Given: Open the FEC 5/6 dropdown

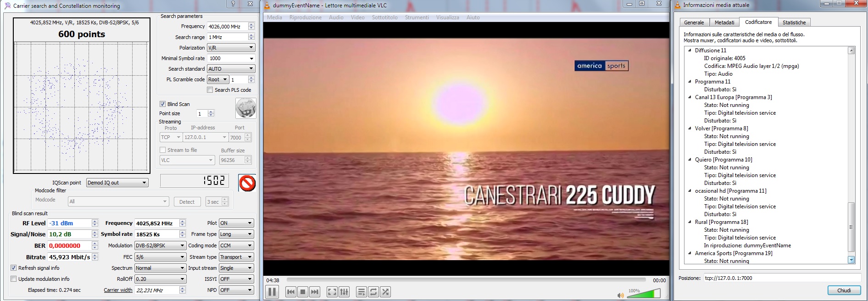Looking at the screenshot, I should tap(160, 257).
